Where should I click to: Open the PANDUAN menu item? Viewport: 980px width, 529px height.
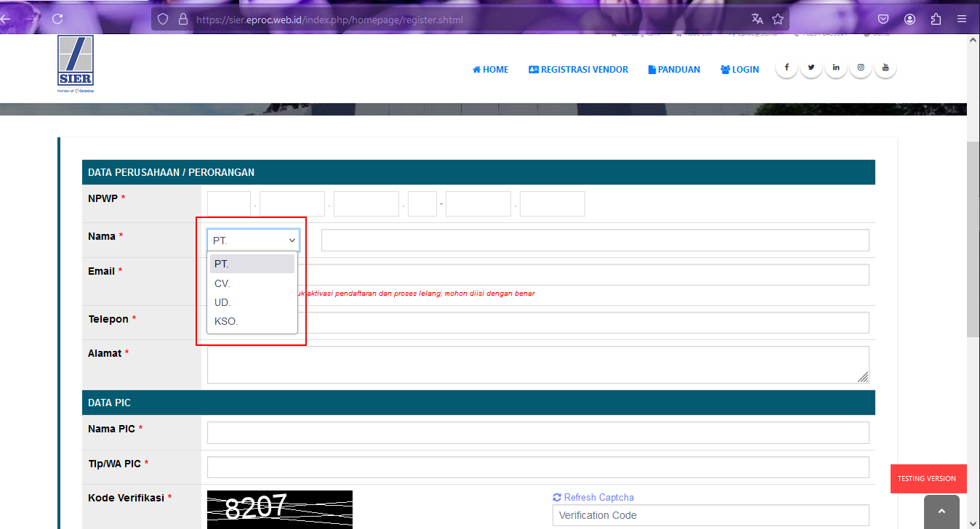click(x=675, y=70)
